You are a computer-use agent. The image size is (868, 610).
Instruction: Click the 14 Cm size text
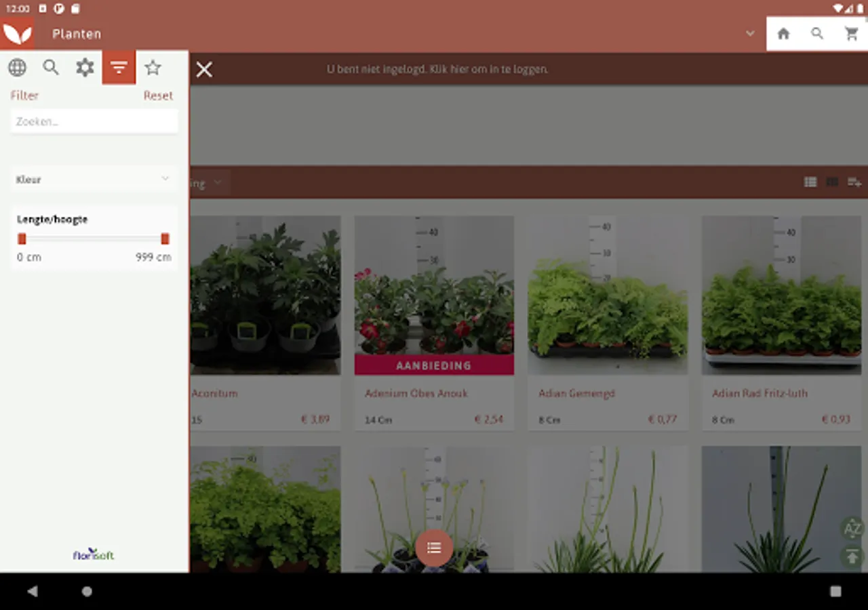(x=378, y=420)
